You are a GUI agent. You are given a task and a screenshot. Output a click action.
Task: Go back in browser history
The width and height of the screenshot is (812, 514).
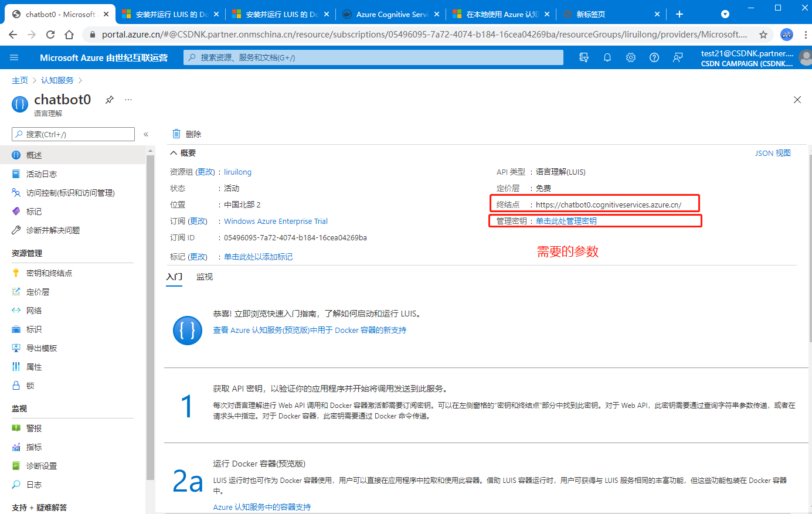coord(13,35)
